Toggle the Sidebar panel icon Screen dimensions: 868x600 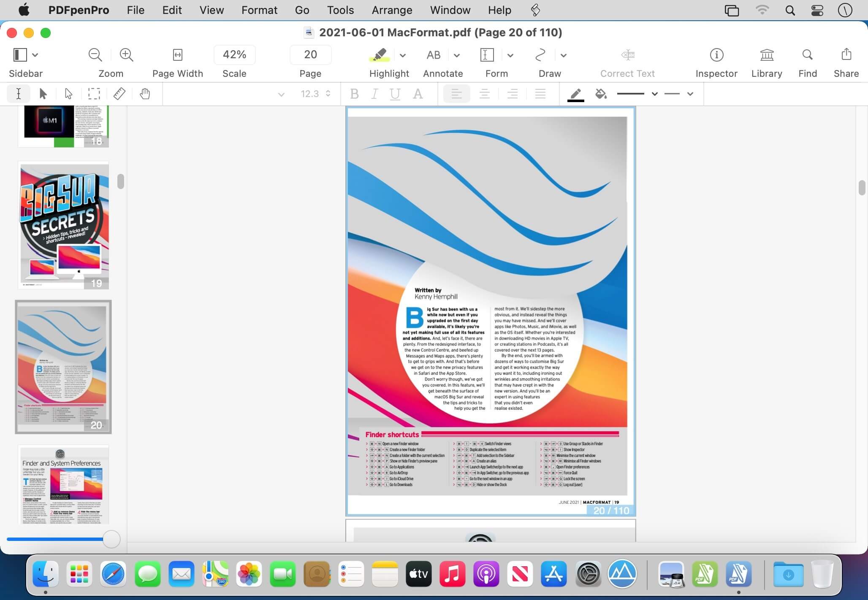point(20,55)
